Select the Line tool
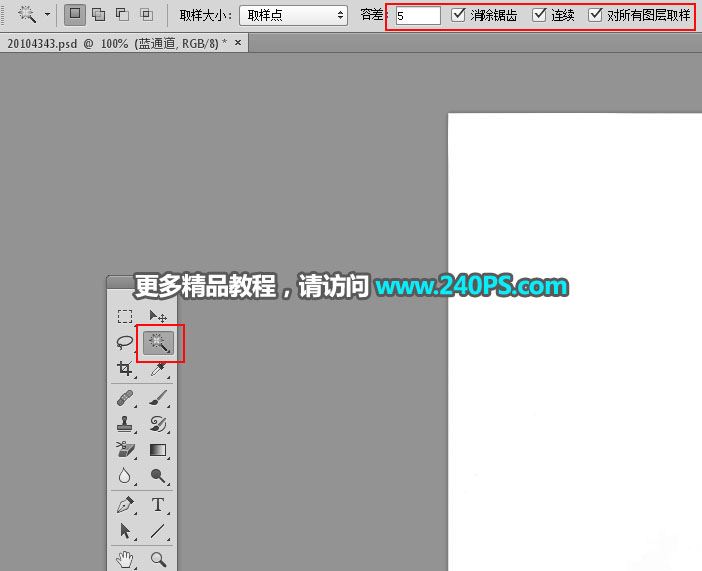The height and width of the screenshot is (571, 702). [x=158, y=531]
